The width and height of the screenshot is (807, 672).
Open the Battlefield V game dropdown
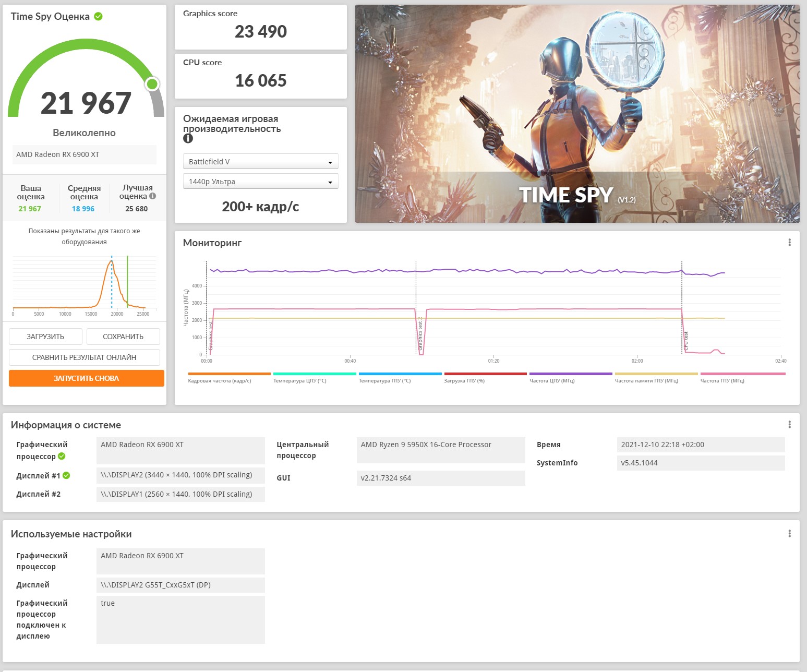click(261, 162)
